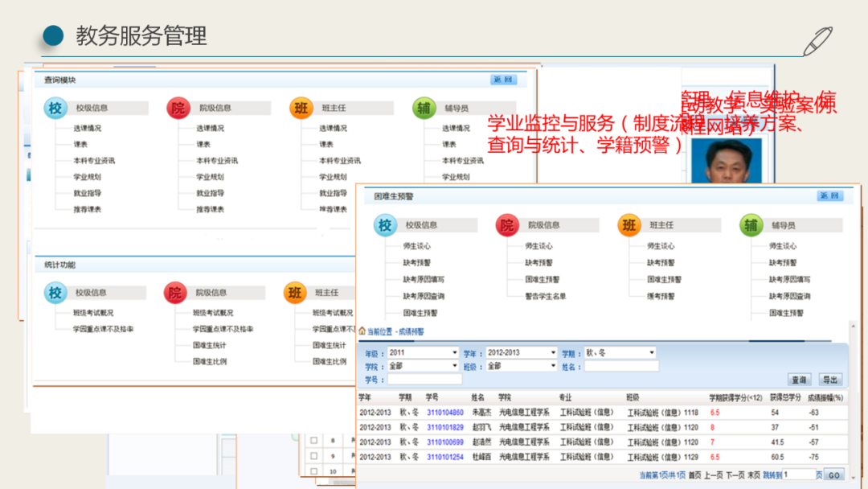The width and height of the screenshot is (868, 489).
Task: Click the name cell 杜峰百
Action: 481,458
